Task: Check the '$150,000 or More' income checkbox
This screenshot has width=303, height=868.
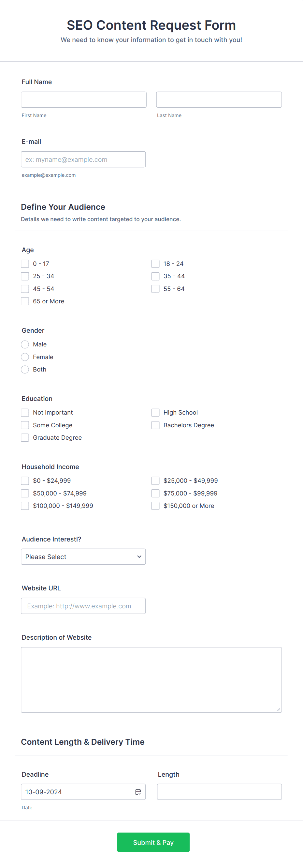Action: point(155,505)
